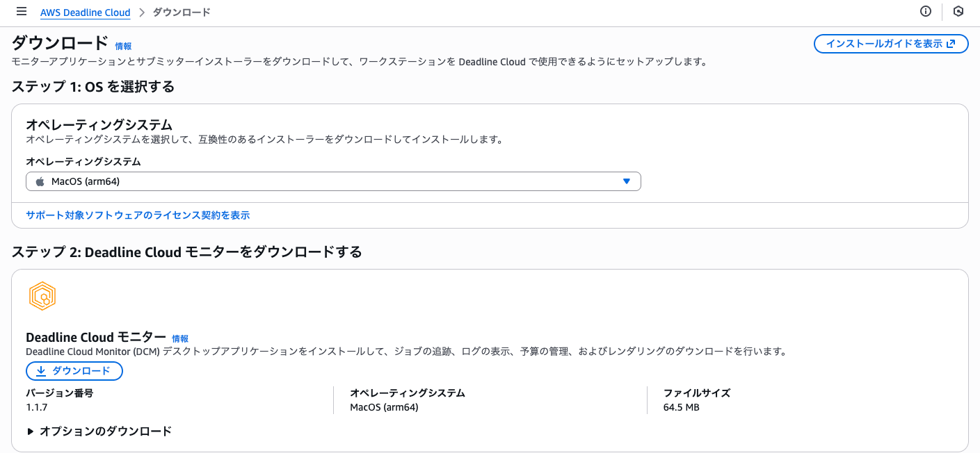Click 情報 beside Deadline Cloud モニター
This screenshot has height=453, width=980.
(179, 338)
